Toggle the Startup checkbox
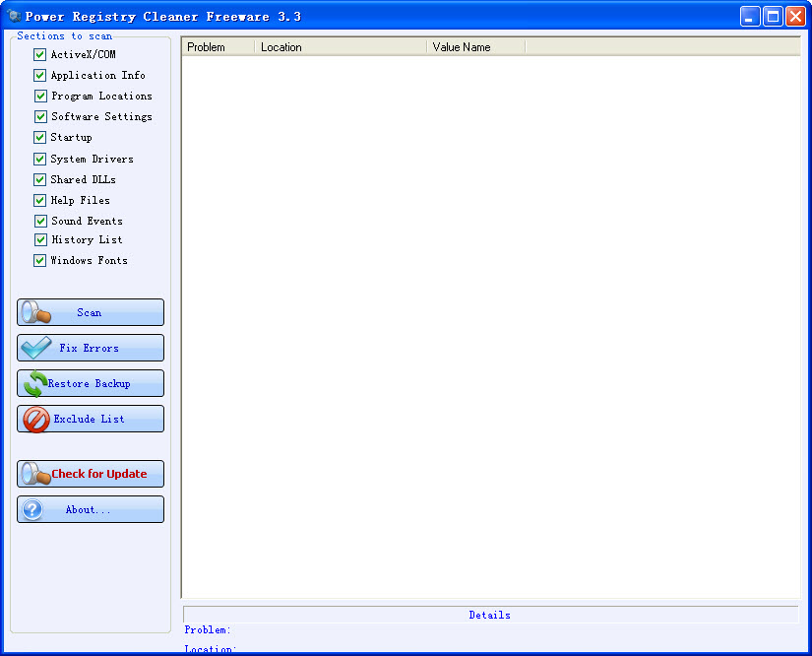Viewport: 812px width, 656px height. tap(40, 137)
